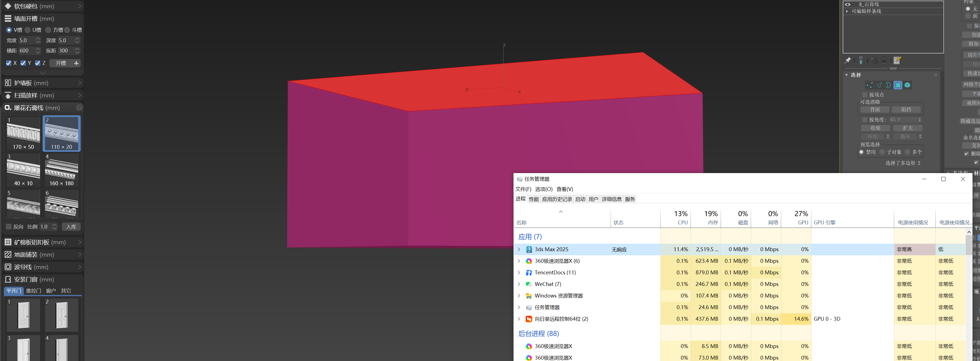The width and height of the screenshot is (980, 361).
Task: Click the 入库 button
Action: (x=71, y=227)
